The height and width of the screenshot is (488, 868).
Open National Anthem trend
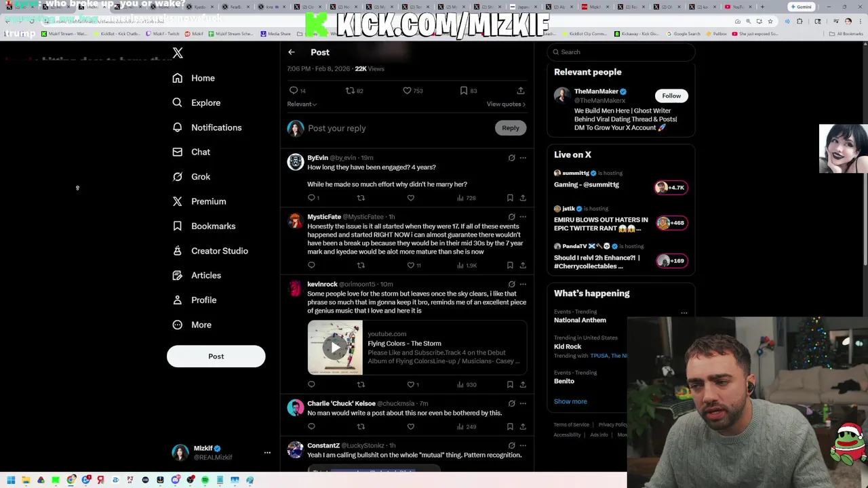tap(580, 320)
